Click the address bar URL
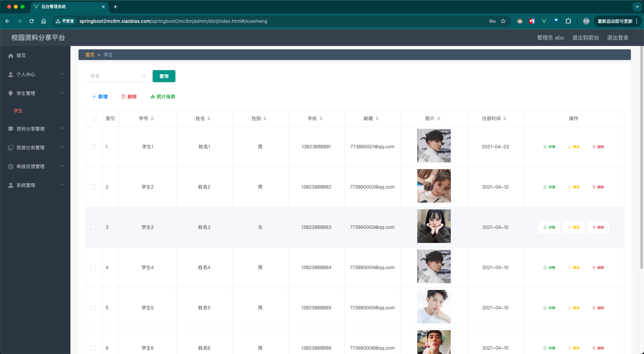644x354 pixels. tap(173, 21)
